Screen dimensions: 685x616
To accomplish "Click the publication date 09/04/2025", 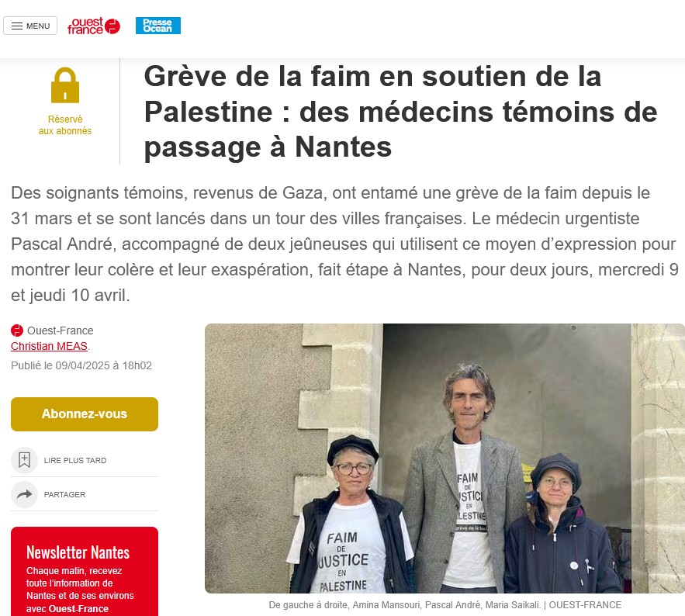I will click(x=81, y=365).
